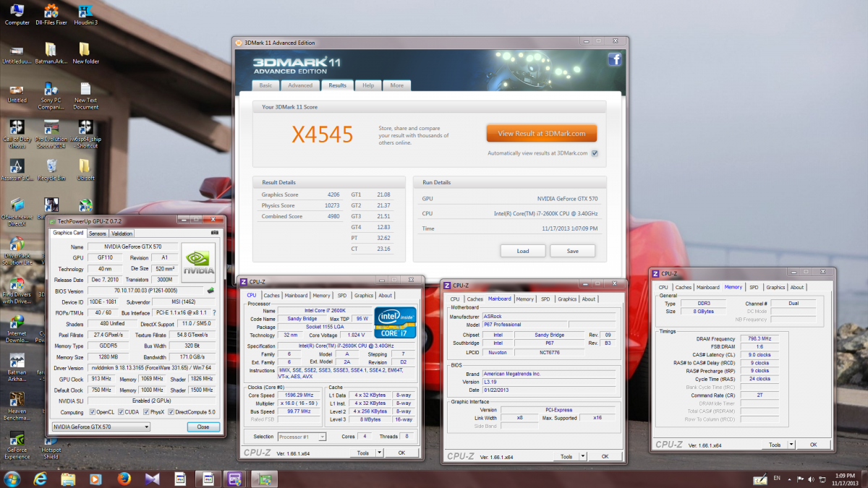Open the NVIDIA GeForce GTX 570 card dropdown
868x488 pixels.
point(101,427)
